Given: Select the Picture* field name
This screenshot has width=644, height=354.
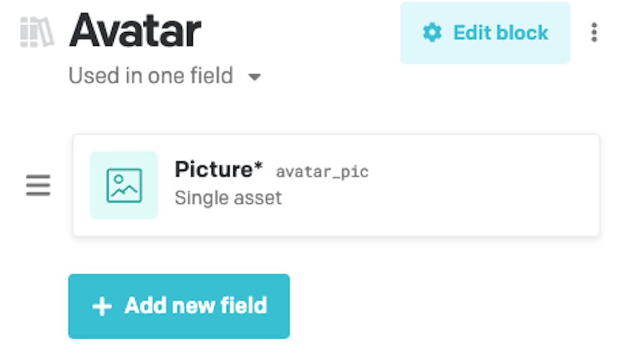Looking at the screenshot, I should coord(218,169).
